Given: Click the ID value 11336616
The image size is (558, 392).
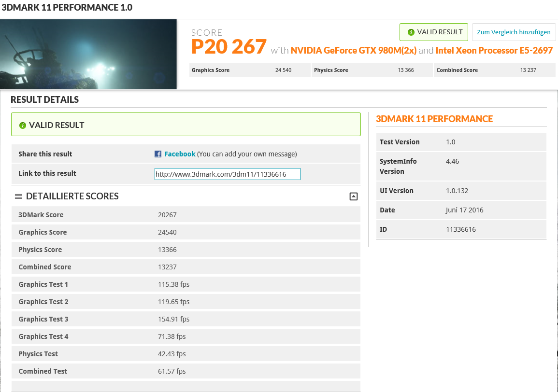Looking at the screenshot, I should [x=461, y=229].
